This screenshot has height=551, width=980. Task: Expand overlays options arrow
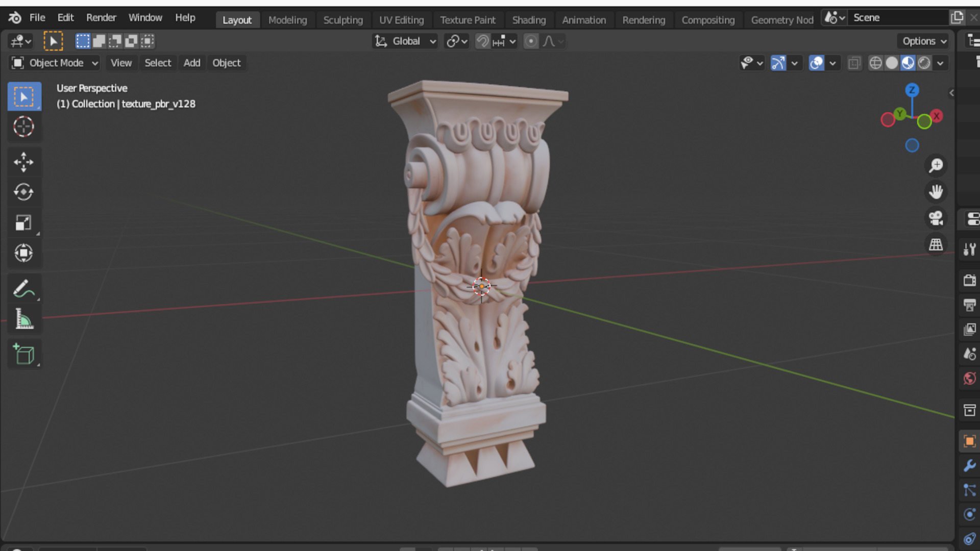tap(832, 63)
